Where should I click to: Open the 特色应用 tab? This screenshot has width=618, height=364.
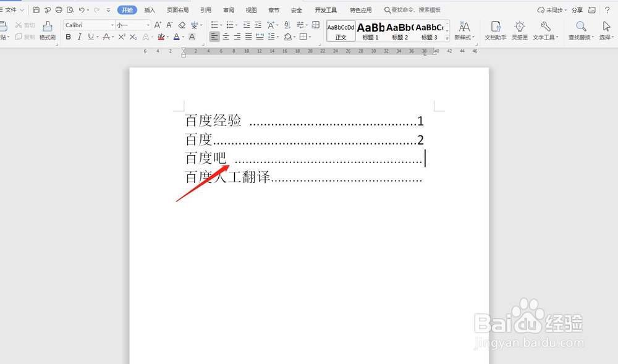point(361,10)
